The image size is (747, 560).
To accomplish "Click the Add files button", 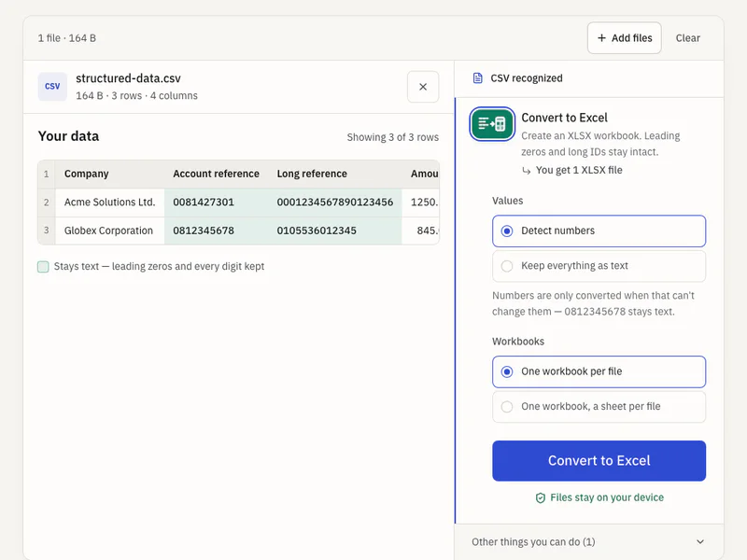I will click(x=624, y=38).
